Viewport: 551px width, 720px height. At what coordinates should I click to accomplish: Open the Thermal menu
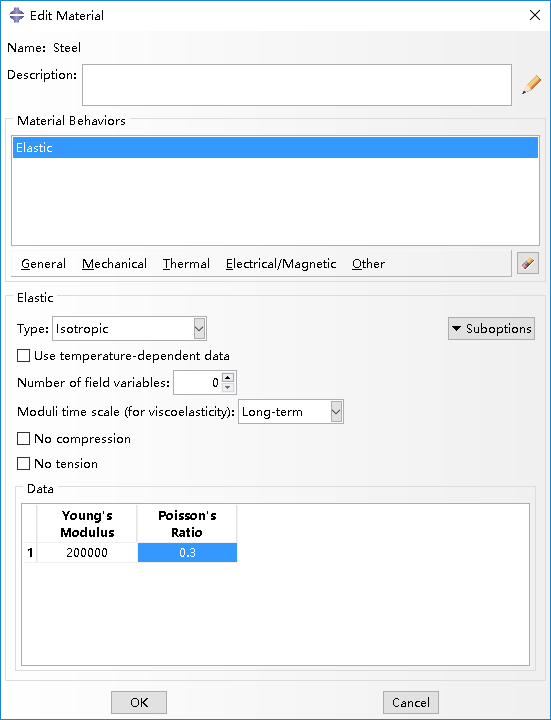click(186, 264)
